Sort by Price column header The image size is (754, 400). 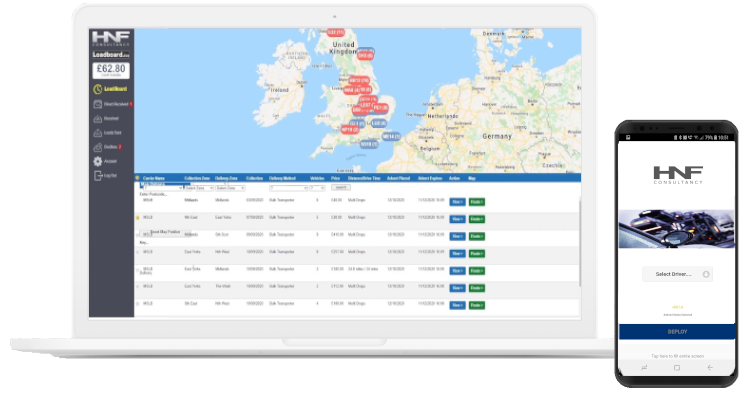tap(335, 178)
